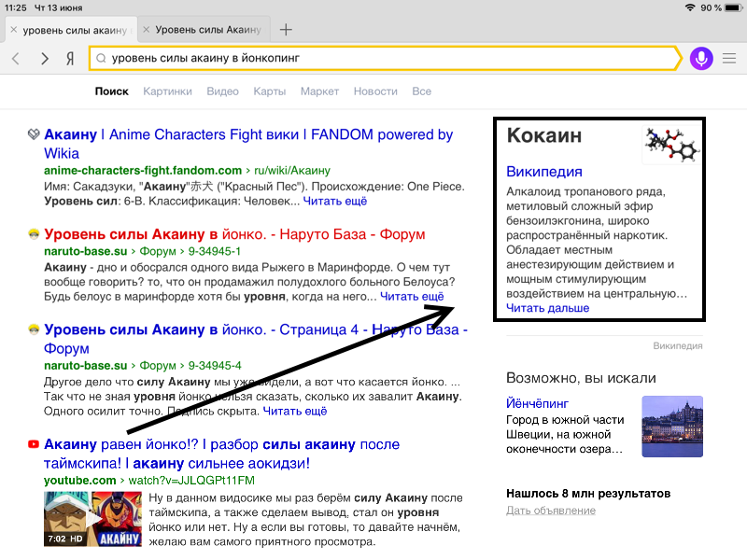Click gray Википедия source label
747x560 pixels.
point(678,345)
